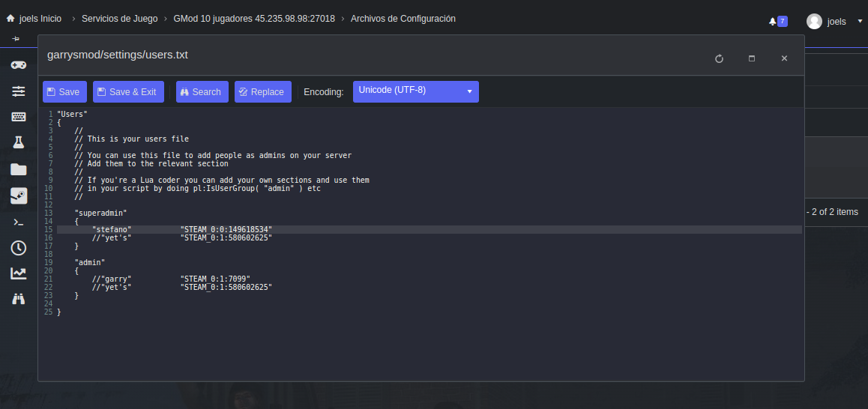
Task: Open the gamepad icon in the sidebar
Action: [x=19, y=65]
